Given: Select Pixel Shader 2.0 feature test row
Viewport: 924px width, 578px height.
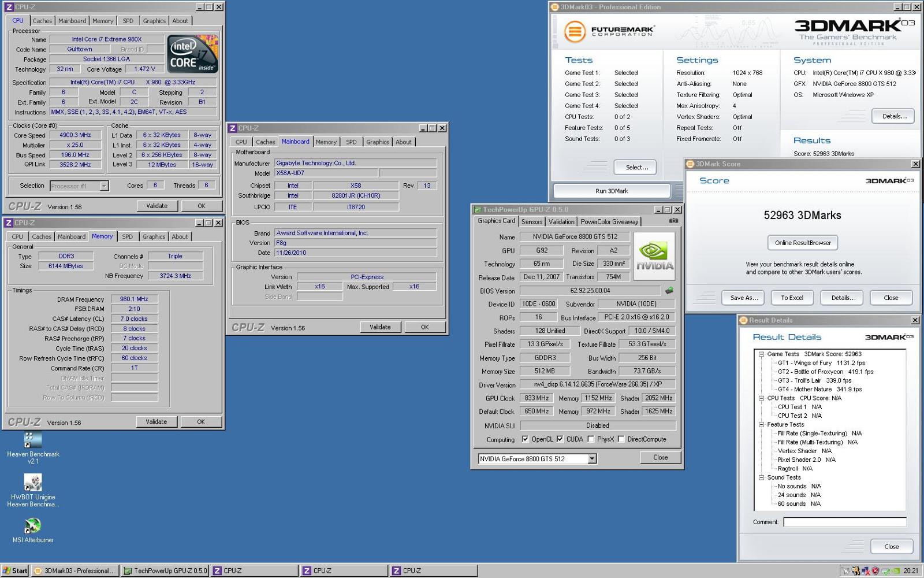Looking at the screenshot, I should [x=806, y=460].
